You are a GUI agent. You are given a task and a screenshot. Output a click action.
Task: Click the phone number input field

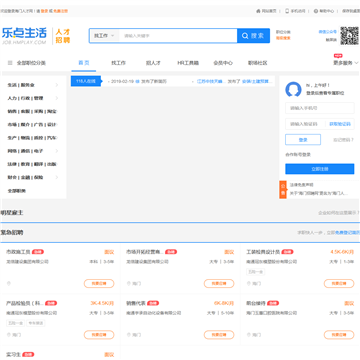tap(320, 108)
